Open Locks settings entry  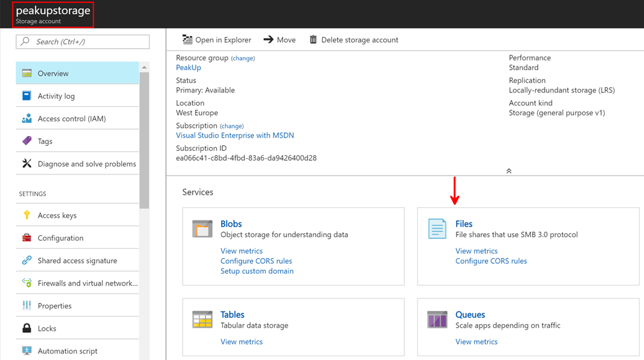pos(77,328)
